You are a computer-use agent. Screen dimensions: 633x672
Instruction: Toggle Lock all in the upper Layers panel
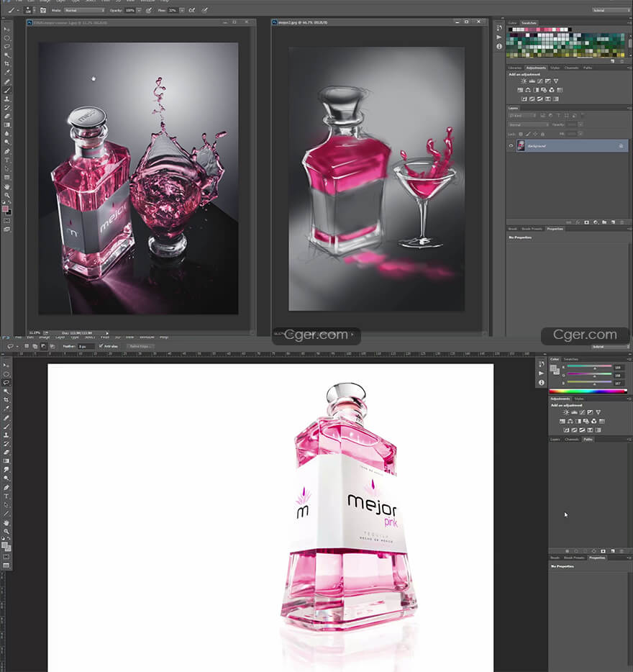coord(542,134)
